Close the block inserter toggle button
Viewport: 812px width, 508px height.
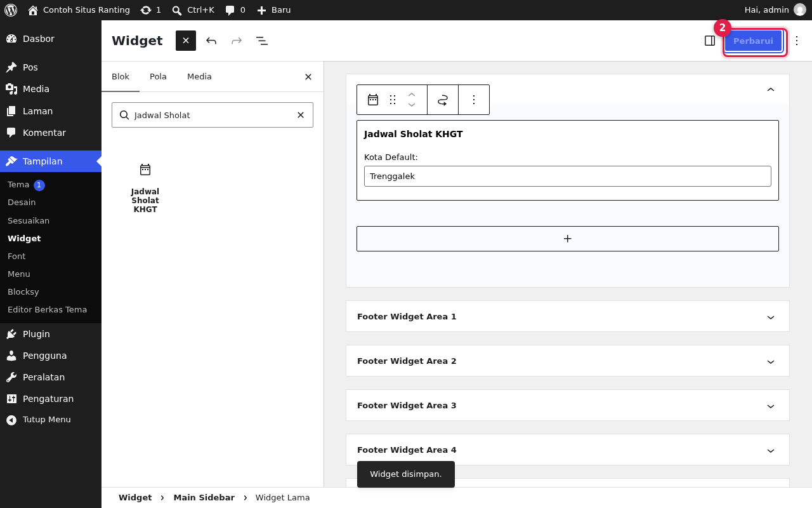pyautogui.click(x=186, y=41)
